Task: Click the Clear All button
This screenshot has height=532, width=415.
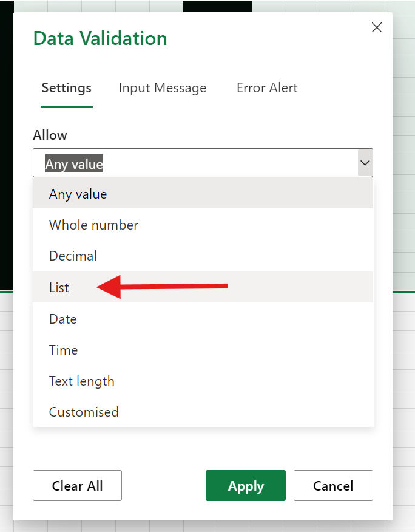Action: 77,485
